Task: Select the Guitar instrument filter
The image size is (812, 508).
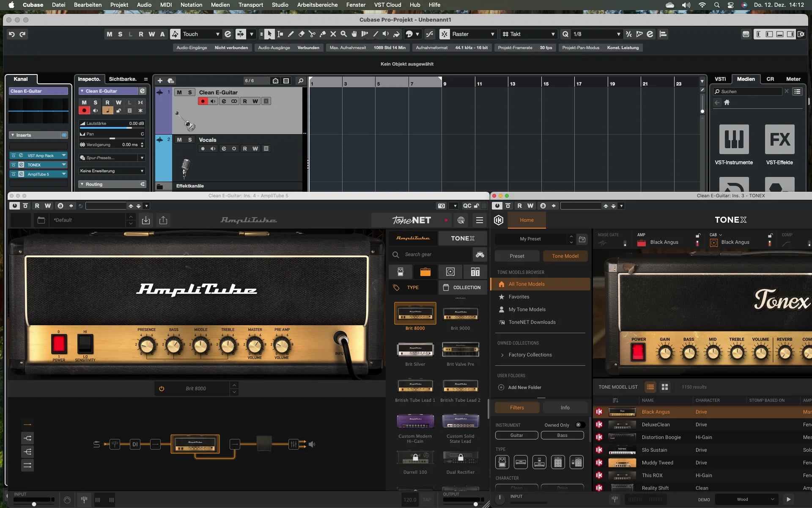Action: coord(516,435)
